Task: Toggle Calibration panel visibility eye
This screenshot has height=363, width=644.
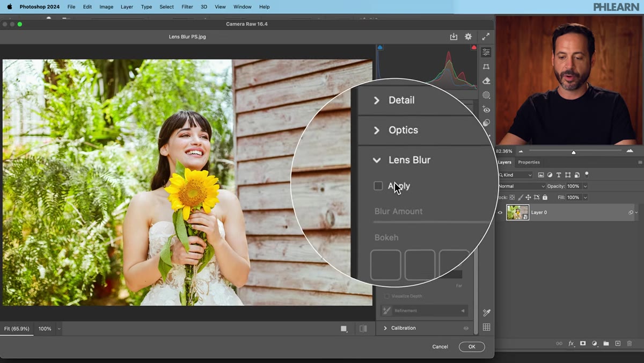Action: coord(466,328)
